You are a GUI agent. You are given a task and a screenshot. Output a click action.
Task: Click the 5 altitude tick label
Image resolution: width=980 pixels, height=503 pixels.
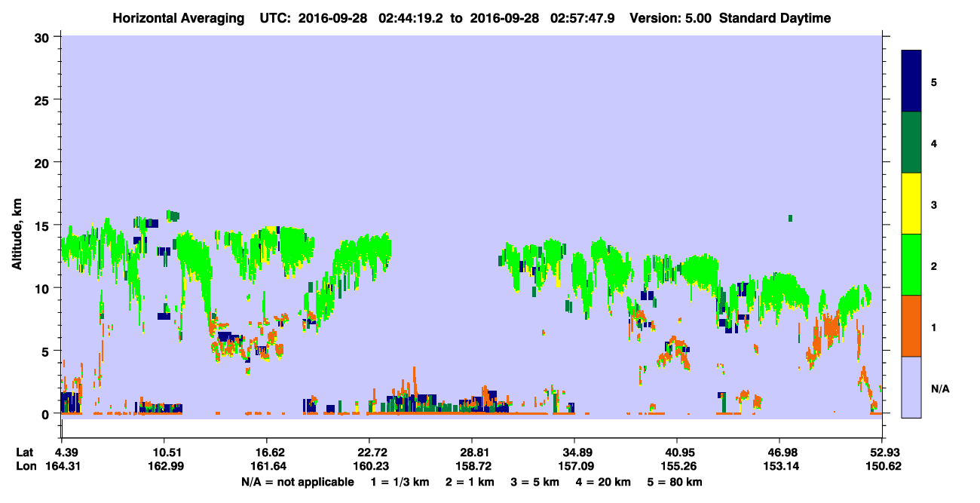click(x=47, y=351)
